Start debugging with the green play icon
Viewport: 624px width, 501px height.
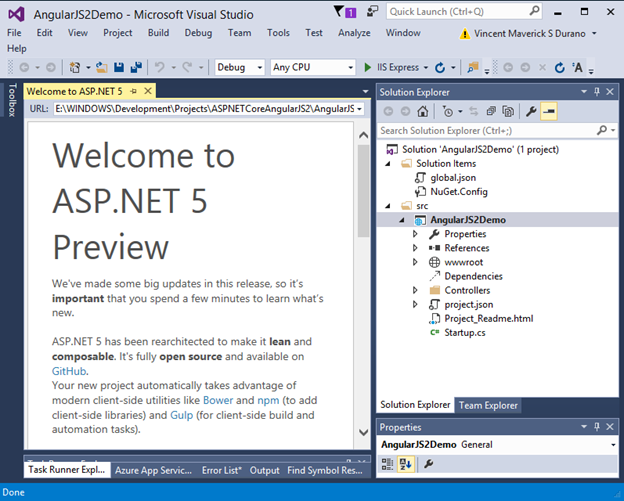click(368, 67)
